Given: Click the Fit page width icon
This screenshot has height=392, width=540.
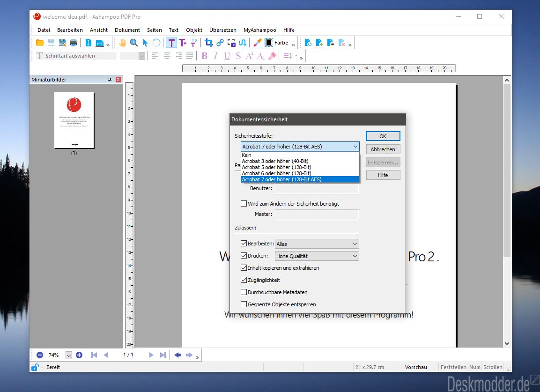Looking at the screenshot, I should [100, 43].
